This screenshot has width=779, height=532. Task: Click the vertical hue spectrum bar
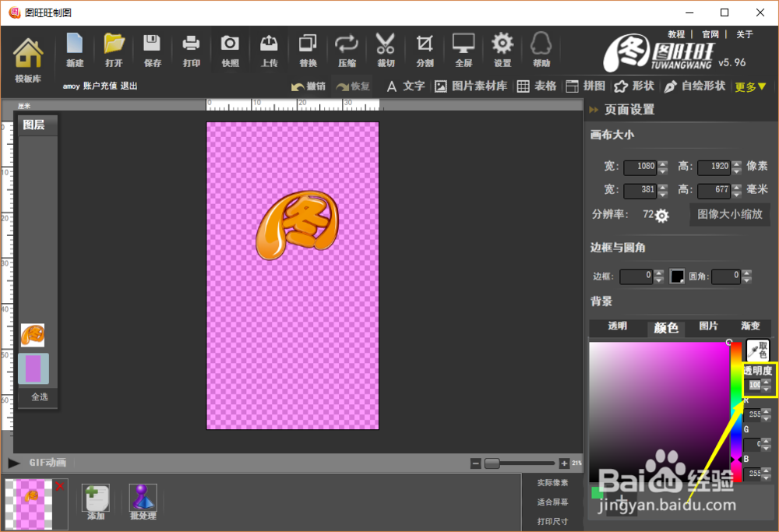click(736, 412)
